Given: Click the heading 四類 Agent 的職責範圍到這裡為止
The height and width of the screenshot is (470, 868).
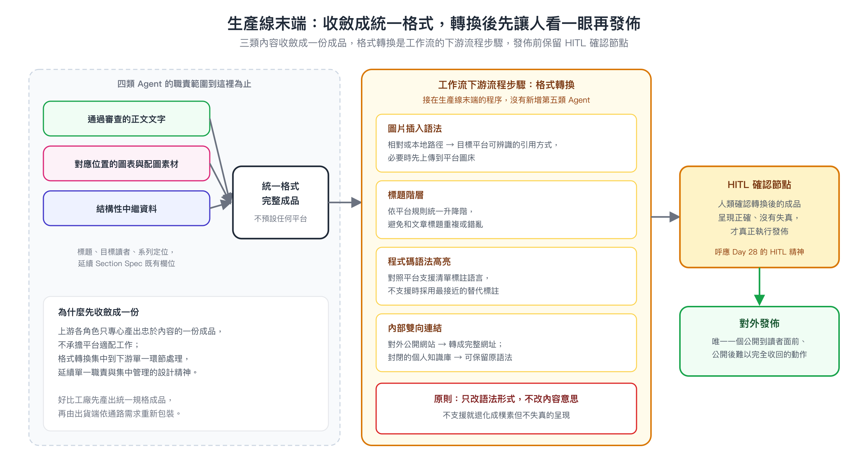Looking at the screenshot, I should point(184,84).
